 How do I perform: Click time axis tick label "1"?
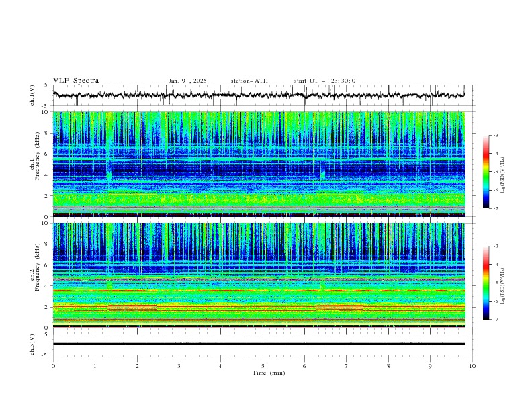(x=95, y=366)
